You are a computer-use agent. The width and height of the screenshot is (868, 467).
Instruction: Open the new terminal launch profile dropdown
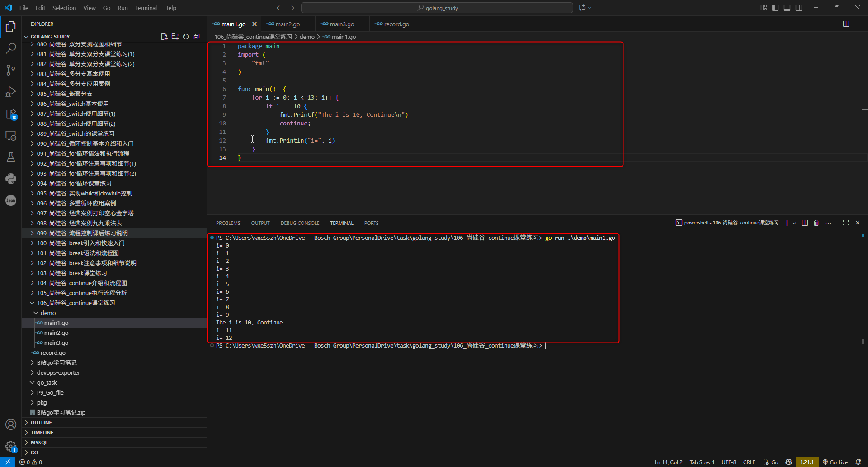[x=794, y=223]
